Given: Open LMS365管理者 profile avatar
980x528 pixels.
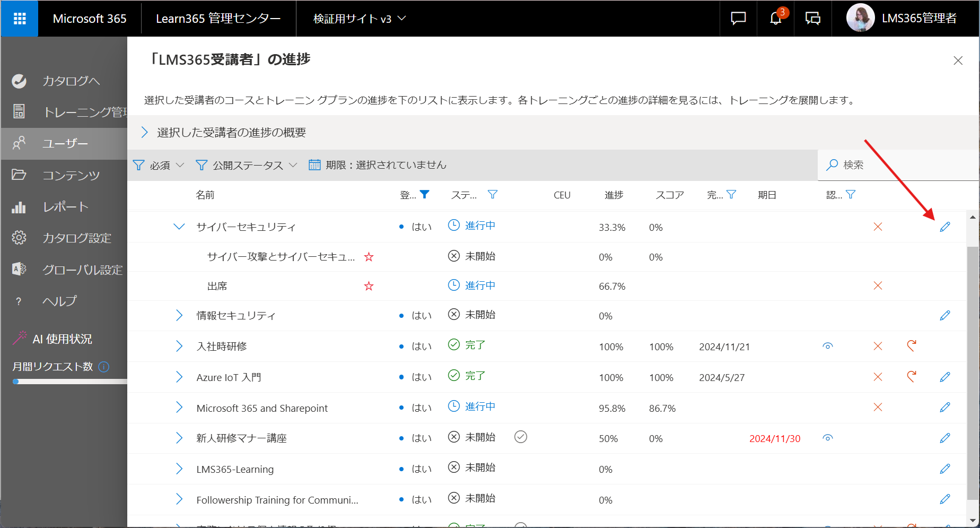Looking at the screenshot, I should click(x=860, y=19).
